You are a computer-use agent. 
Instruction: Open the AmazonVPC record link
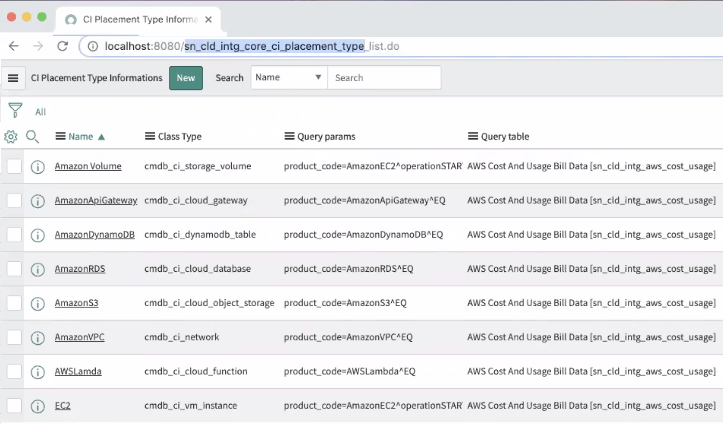[x=79, y=337]
